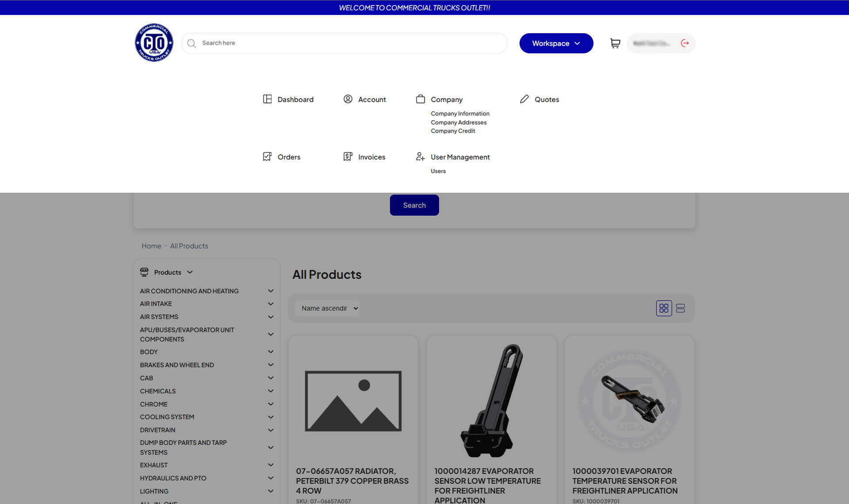Image resolution: width=849 pixels, height=504 pixels.
Task: Click the Products storefront icon in sidebar
Action: [x=144, y=272]
